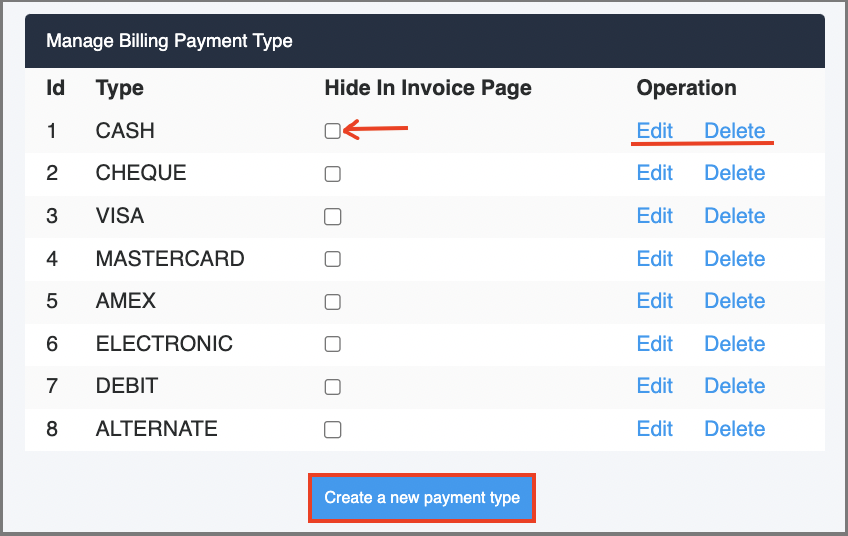
Task: Remove VISA using Delete link
Action: point(734,216)
